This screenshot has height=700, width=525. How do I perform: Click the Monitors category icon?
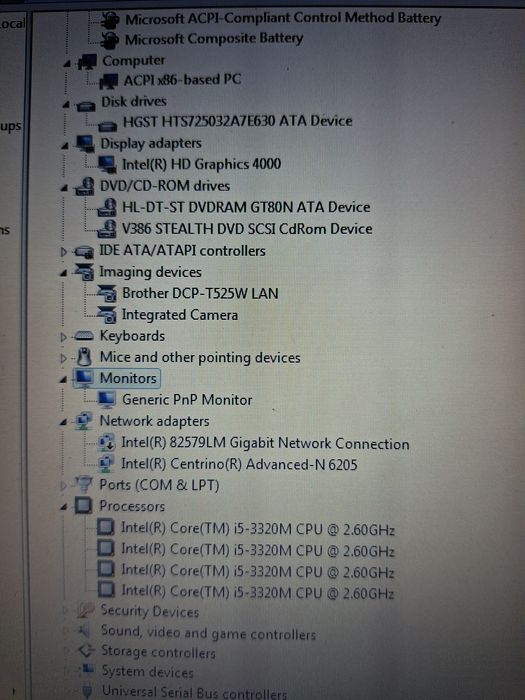click(84, 378)
